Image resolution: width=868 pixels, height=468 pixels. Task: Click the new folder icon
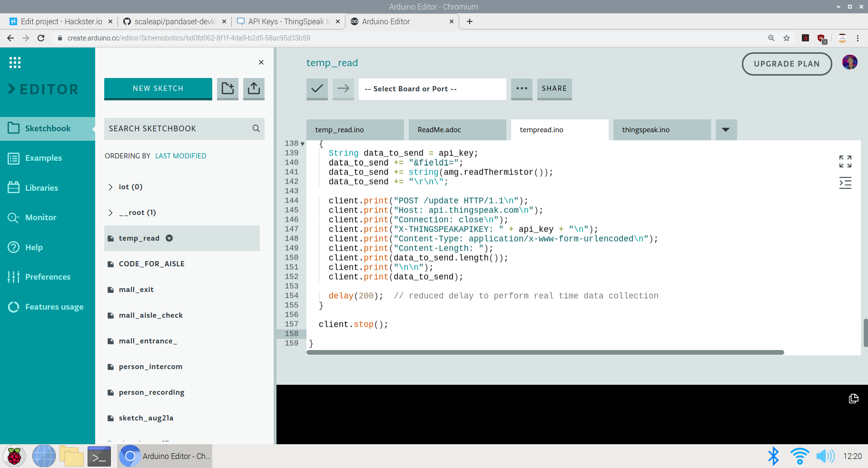227,88
